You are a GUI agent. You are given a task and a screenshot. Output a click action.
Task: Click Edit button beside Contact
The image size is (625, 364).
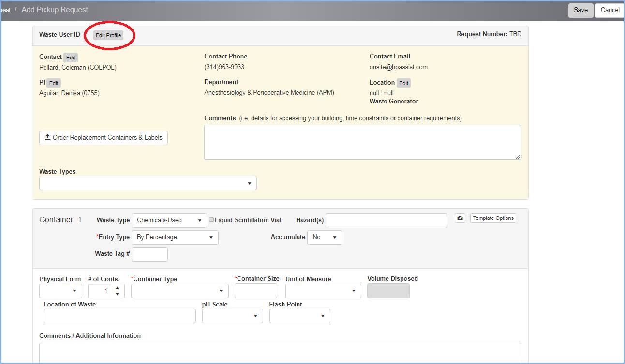click(71, 58)
